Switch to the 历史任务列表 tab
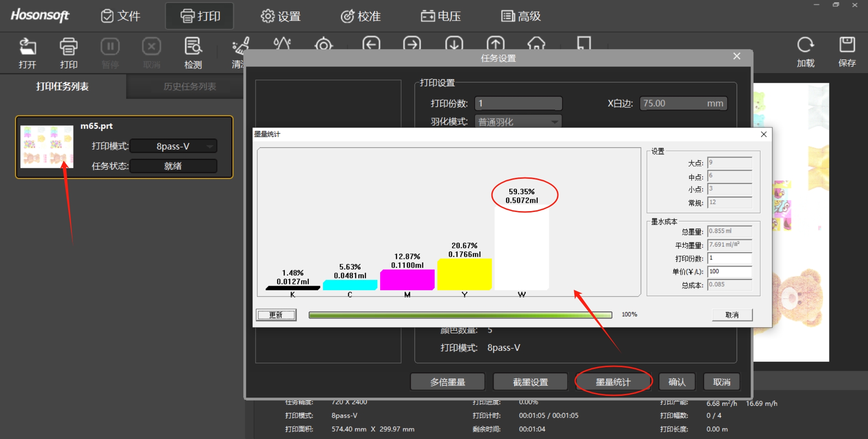 pyautogui.click(x=190, y=86)
